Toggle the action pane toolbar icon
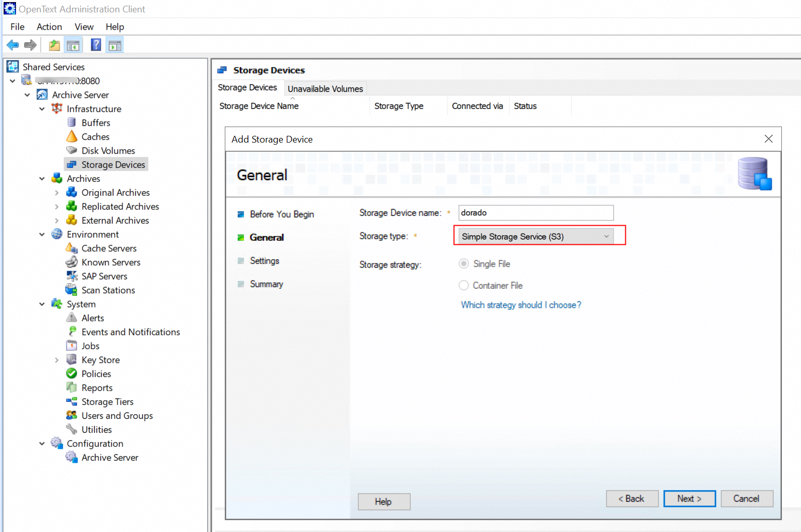The image size is (801, 532). click(x=115, y=45)
